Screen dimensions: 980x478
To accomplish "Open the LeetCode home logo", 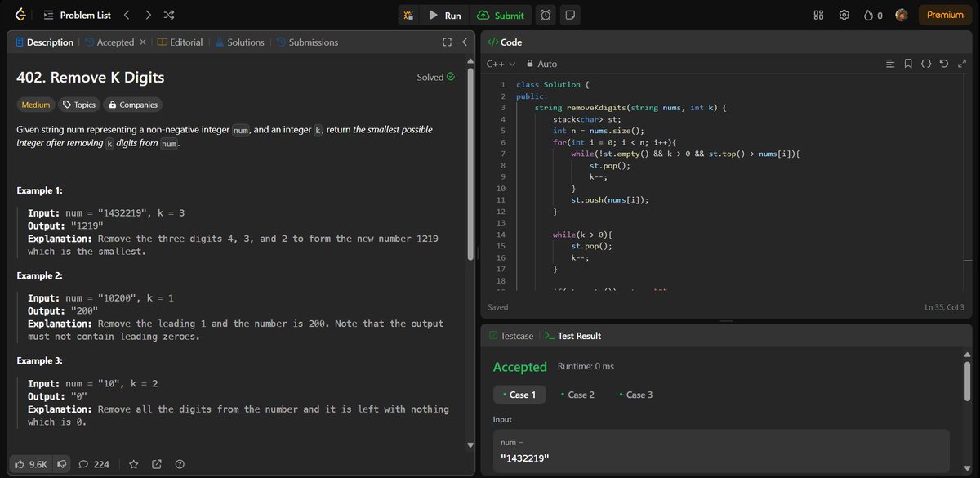I will [20, 15].
